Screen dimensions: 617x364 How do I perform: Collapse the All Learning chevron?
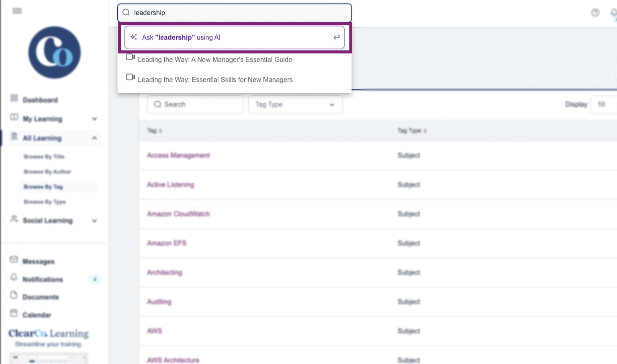pos(94,138)
